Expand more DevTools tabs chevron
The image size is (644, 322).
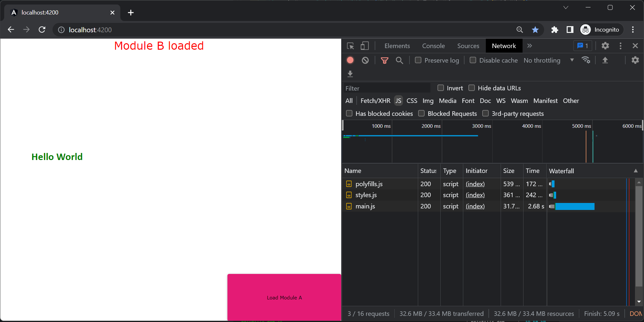pos(530,46)
